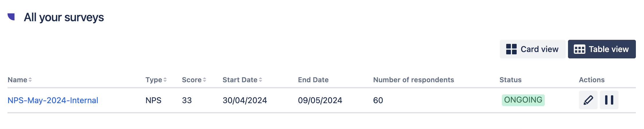Sort the table by Name column

pos(20,80)
